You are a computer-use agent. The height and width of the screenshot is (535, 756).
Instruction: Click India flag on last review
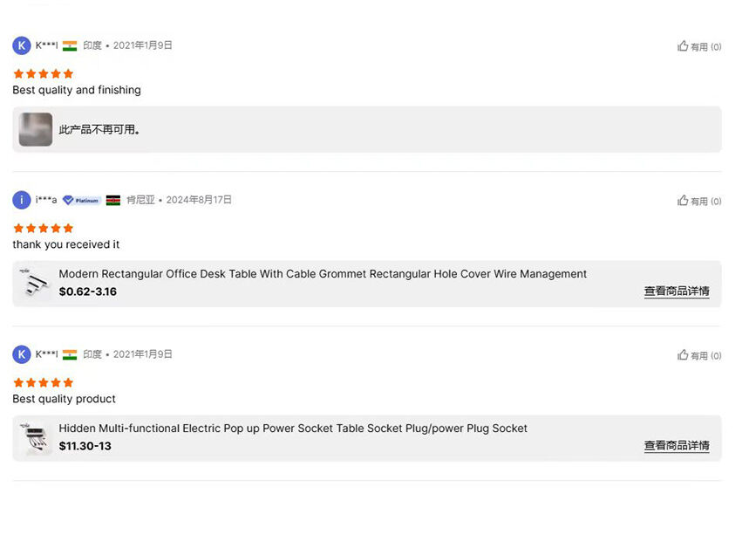70,354
